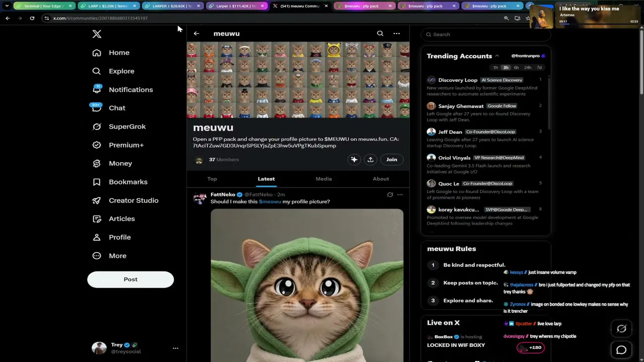Click the meuwu cat banner image

pos(298,80)
